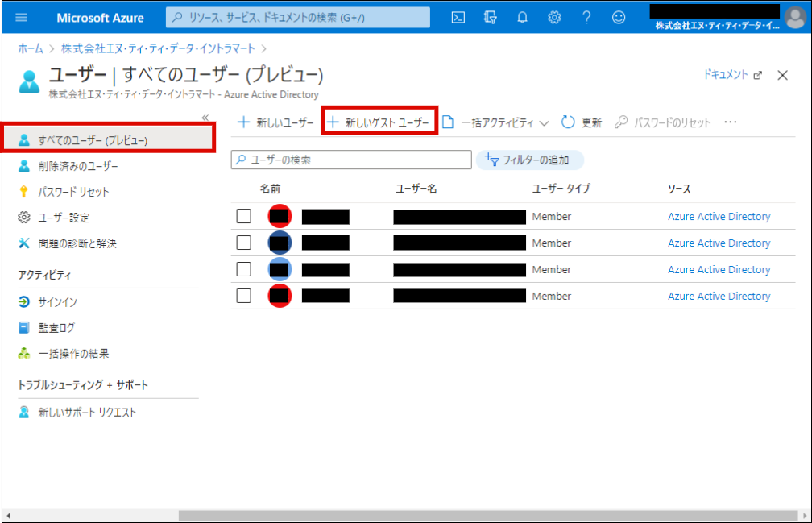Click the left arrow of the horizontal scrollbar
Screen dimensions: 812x523
tap(9, 516)
